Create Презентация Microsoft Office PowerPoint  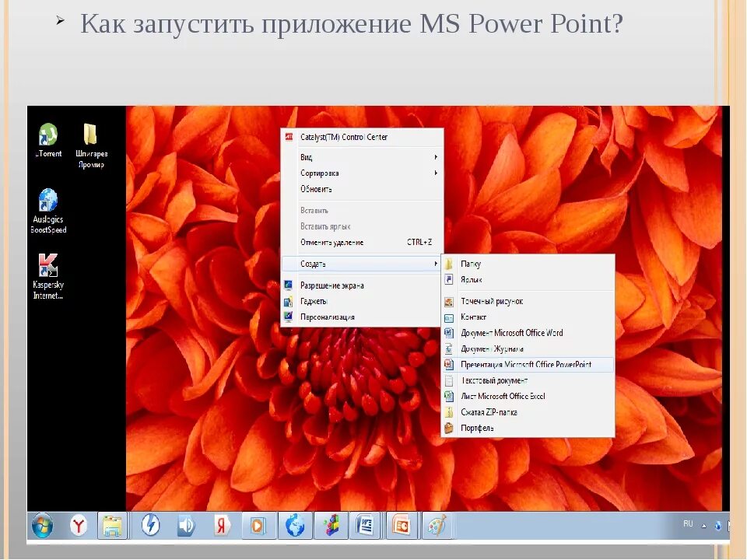[x=528, y=365]
